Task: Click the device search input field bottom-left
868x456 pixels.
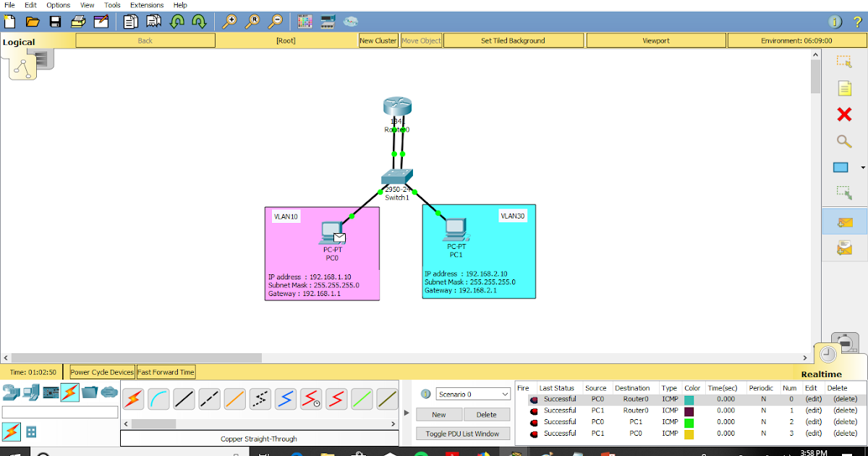Action: [59, 413]
